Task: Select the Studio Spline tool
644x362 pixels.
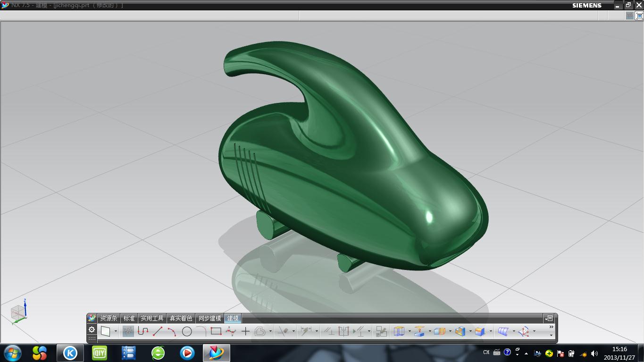Action: coord(231,331)
